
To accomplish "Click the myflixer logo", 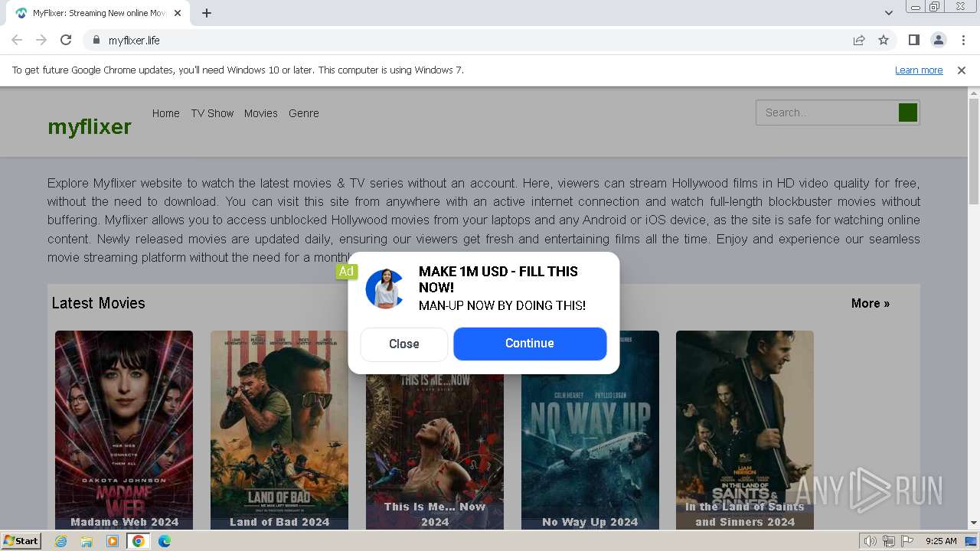I will tap(90, 126).
